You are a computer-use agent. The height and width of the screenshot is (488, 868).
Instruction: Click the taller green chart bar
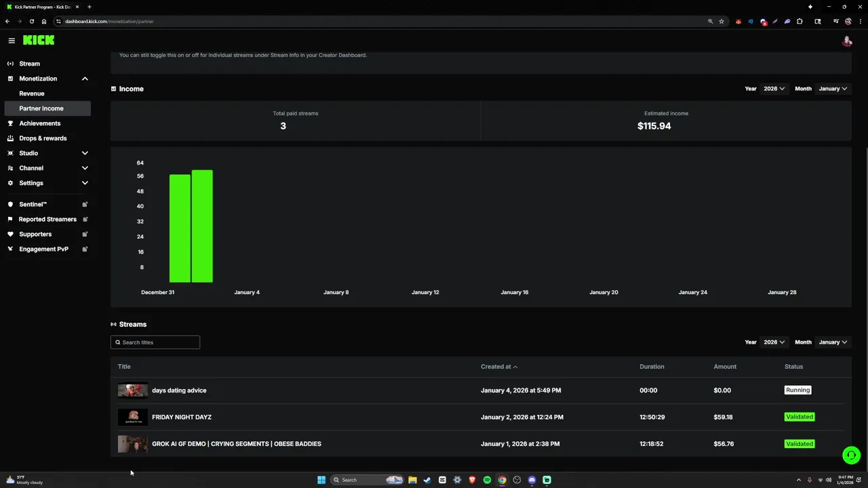pyautogui.click(x=202, y=226)
